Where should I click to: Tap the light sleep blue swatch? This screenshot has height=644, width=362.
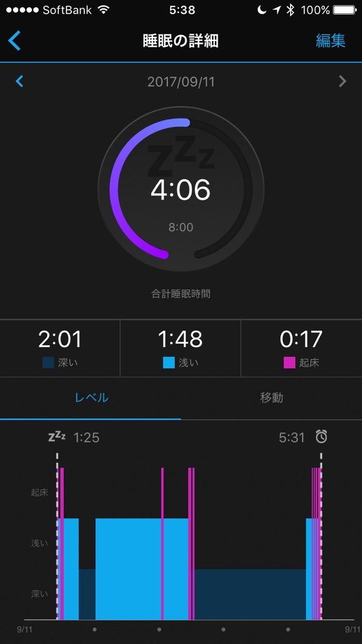[169, 363]
